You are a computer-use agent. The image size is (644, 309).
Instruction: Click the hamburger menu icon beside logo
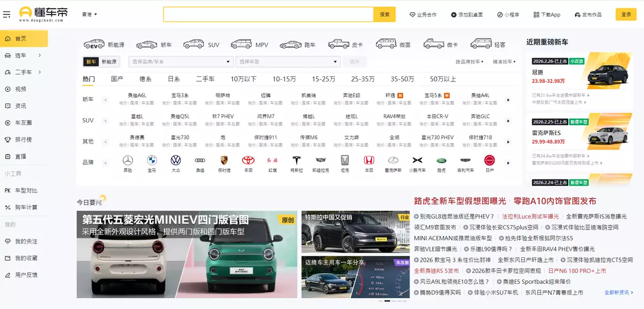[6, 15]
